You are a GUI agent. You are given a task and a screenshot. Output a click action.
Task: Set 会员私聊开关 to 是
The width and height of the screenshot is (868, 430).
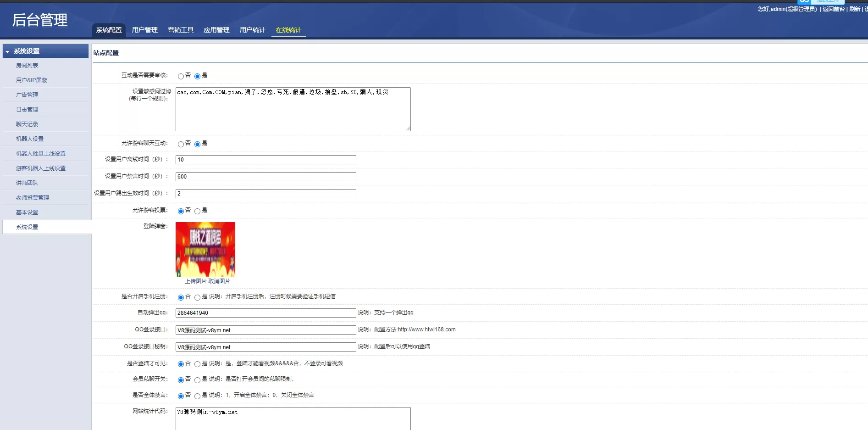(x=197, y=380)
